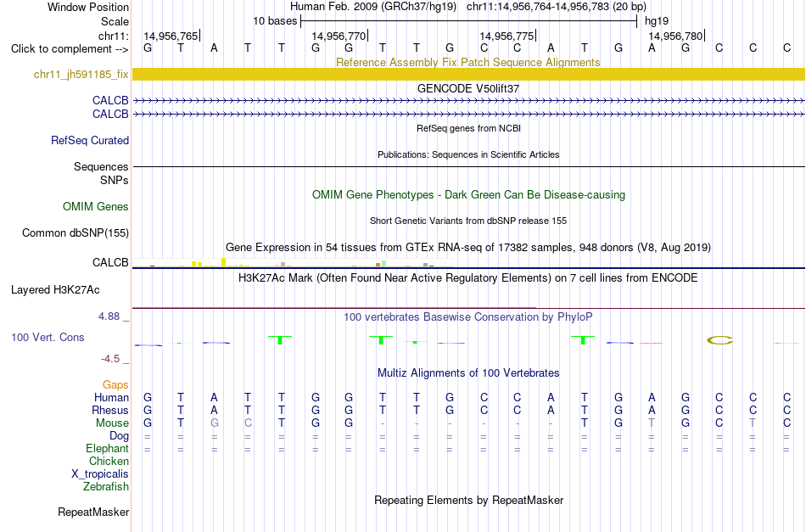Screen dimensions: 806x532
Task: Click the 14,956,770 position marker
Action: [339, 36]
